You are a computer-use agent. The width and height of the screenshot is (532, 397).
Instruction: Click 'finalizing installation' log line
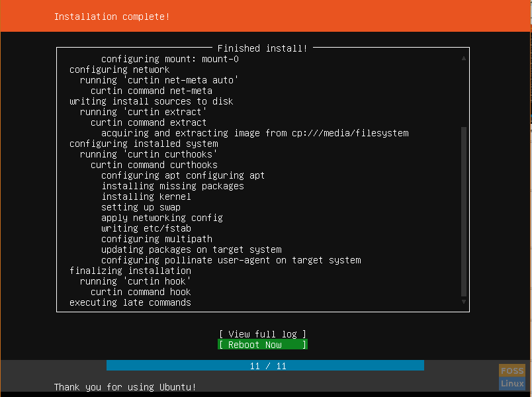[x=130, y=271]
